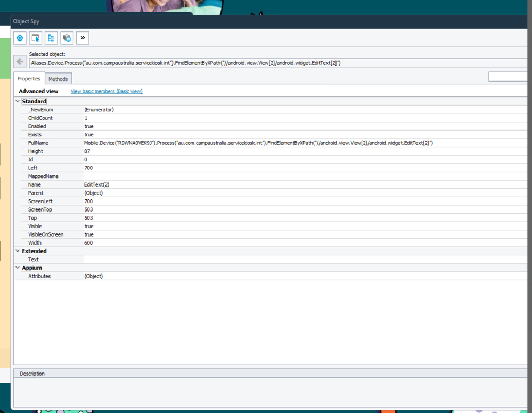Select the point-and-fix object picker icon
The height and width of the screenshot is (413, 532).
click(x=35, y=38)
